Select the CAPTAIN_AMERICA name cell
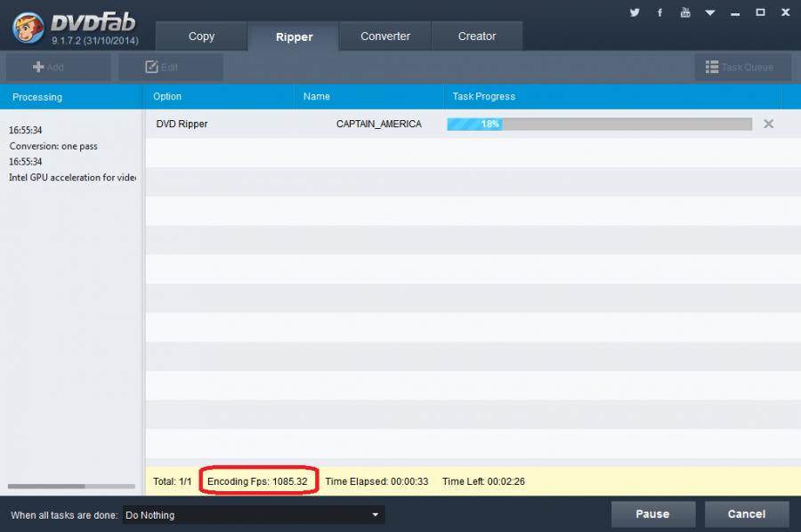This screenshot has height=532, width=801. (x=378, y=124)
